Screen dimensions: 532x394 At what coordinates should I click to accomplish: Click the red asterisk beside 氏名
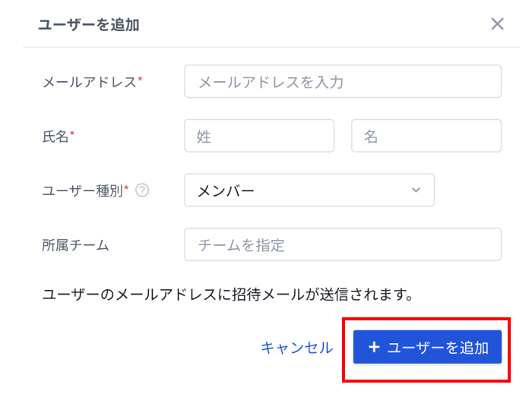(72, 134)
